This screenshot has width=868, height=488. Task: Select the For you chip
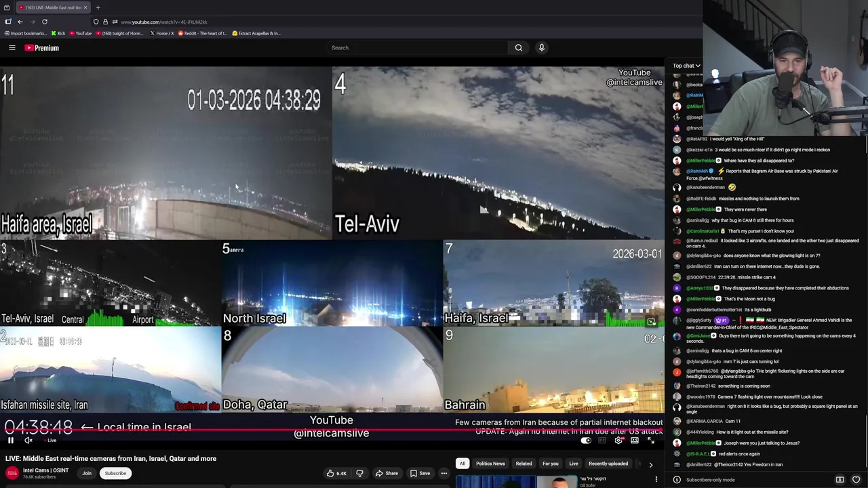[550, 464]
